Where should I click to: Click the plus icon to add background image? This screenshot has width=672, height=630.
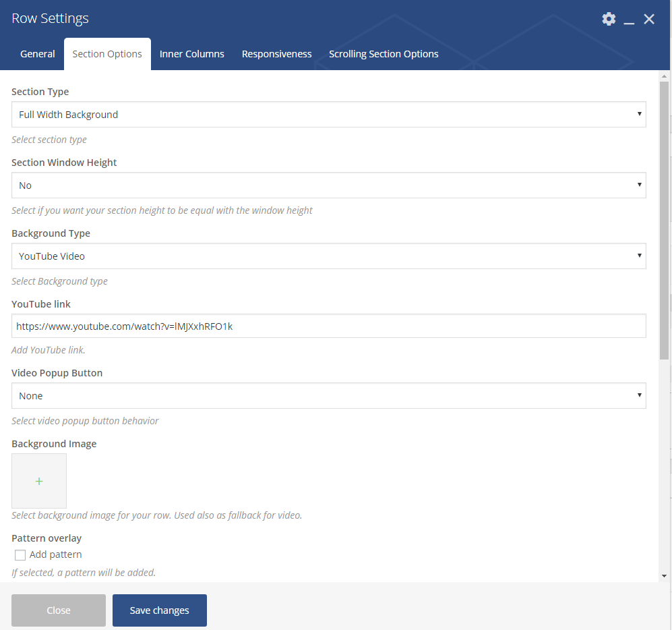point(39,481)
